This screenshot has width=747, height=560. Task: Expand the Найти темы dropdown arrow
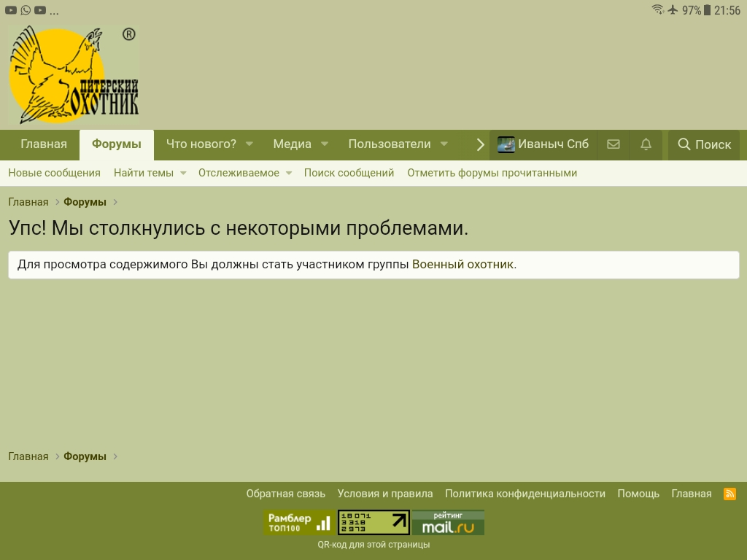pyautogui.click(x=183, y=174)
